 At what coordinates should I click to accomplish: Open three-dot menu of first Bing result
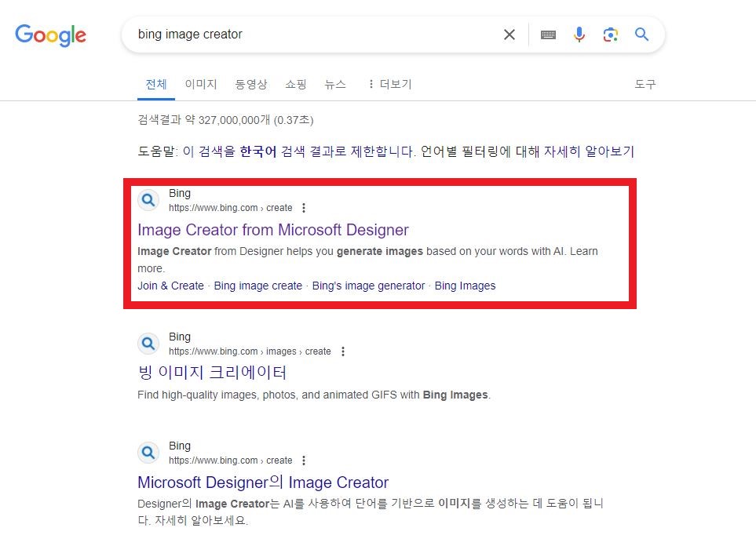click(304, 208)
